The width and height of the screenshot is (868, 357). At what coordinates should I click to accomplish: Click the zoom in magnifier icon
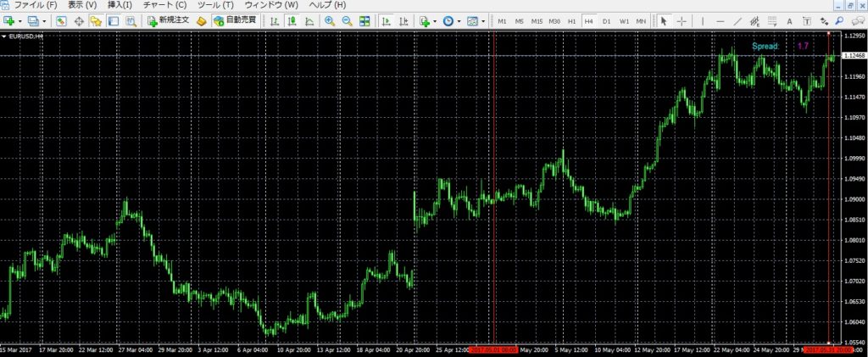pyautogui.click(x=330, y=20)
